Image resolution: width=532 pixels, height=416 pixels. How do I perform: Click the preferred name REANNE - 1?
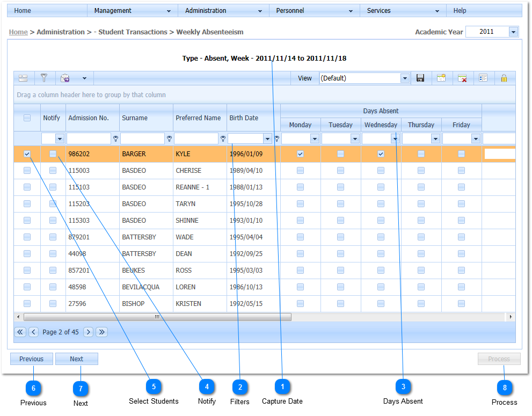click(x=192, y=187)
